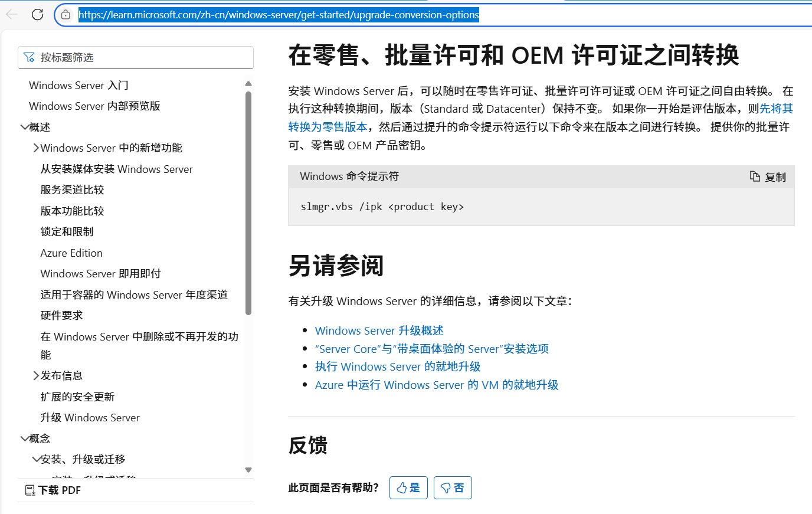Open Azure 中运行 Windows Server 的 VM 的就地升级 link
This screenshot has width=812, height=514.
pos(437,385)
